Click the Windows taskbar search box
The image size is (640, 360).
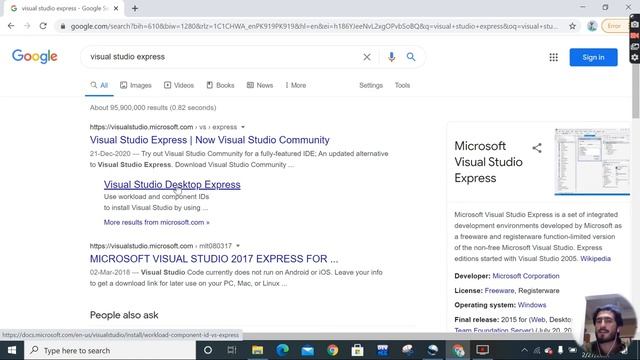tap(110, 350)
